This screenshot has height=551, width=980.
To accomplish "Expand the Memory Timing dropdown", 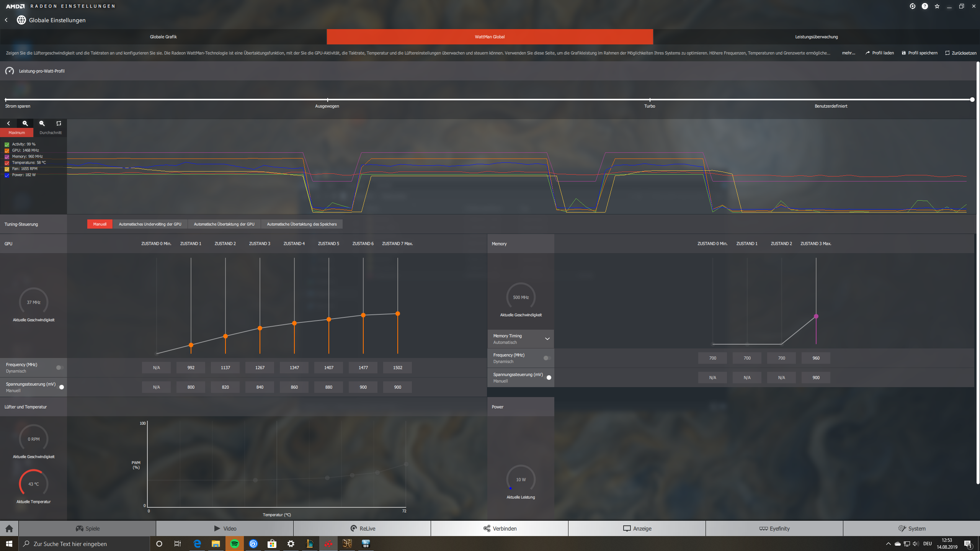I will pyautogui.click(x=521, y=339).
